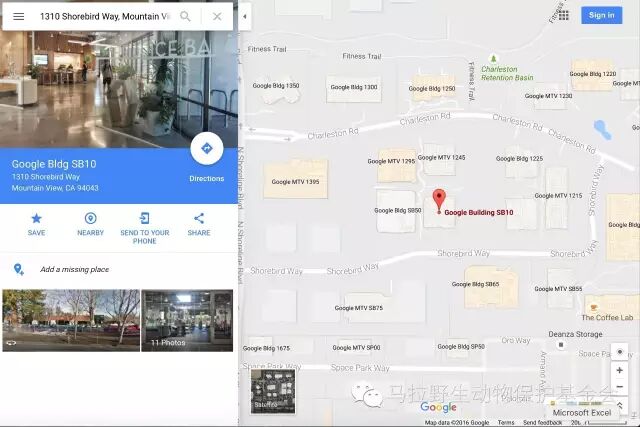Click the red Google Building SB10 pin
The width and height of the screenshot is (640, 427).
(x=439, y=200)
